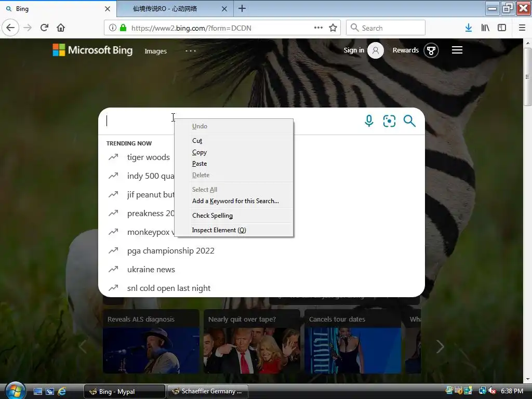This screenshot has height=399, width=532.
Task: Click the browser forward arrow
Action: (28, 28)
